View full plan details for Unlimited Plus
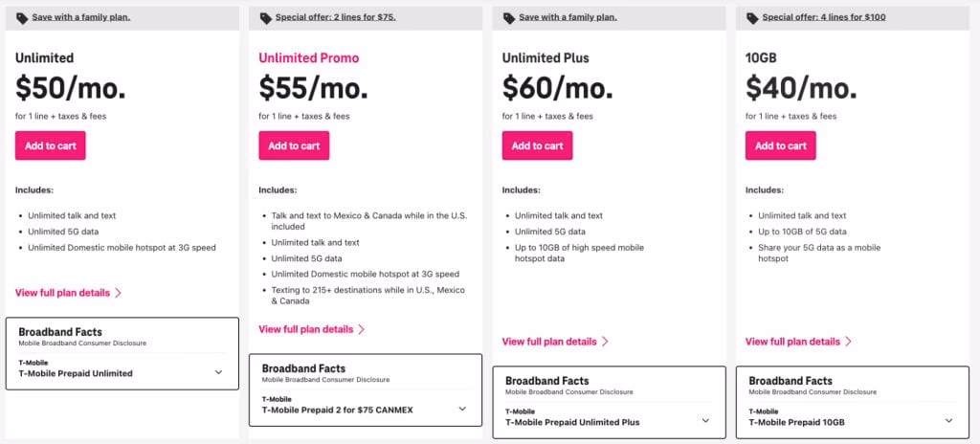Image resolution: width=980 pixels, height=444 pixels. 548,342
